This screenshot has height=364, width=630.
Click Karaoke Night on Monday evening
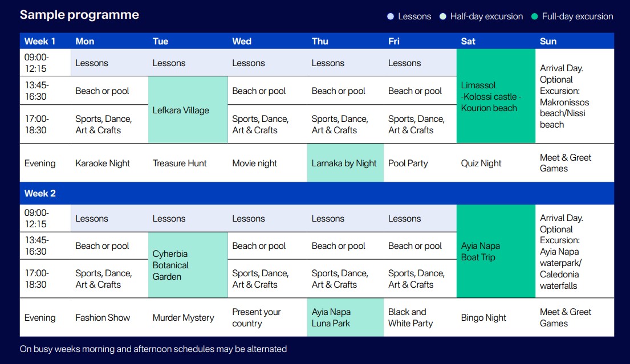[103, 163]
